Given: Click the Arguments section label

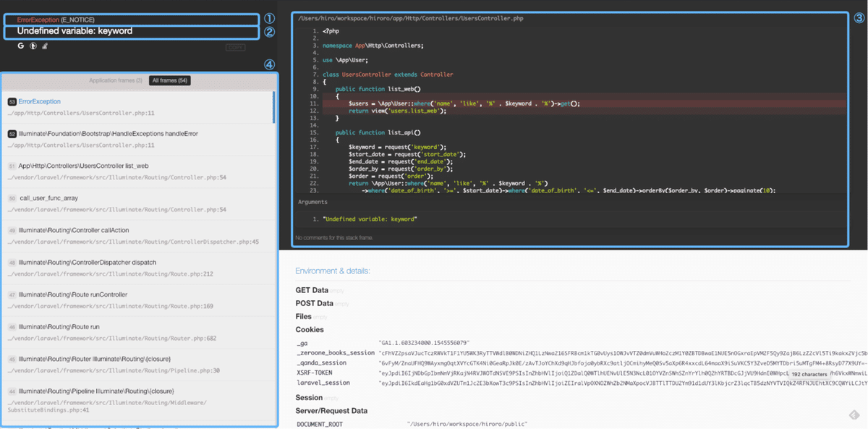Looking at the screenshot, I should coord(312,203).
